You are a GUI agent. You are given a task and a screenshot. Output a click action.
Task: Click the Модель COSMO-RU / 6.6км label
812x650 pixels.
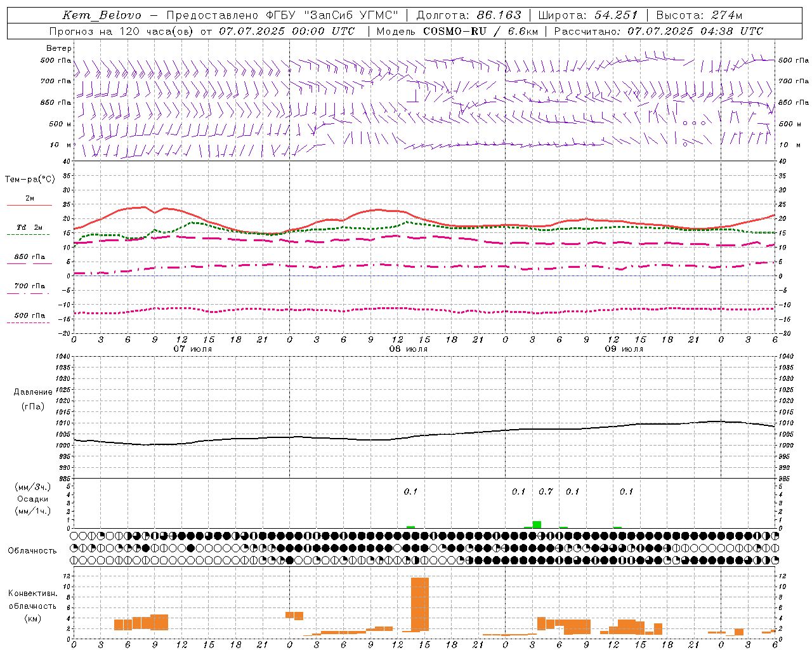tap(457, 31)
